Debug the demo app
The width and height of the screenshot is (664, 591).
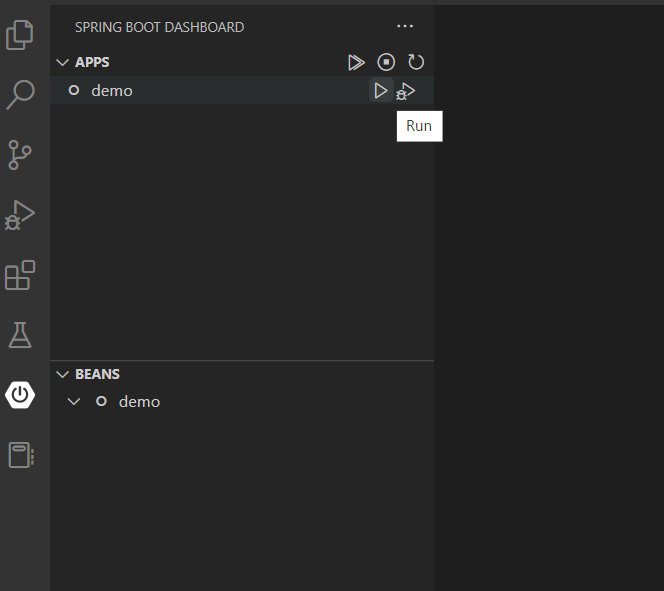point(405,91)
